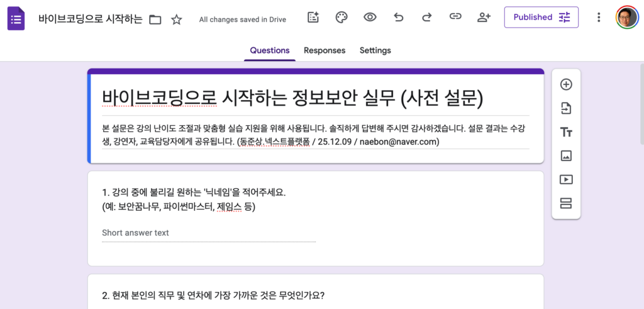Click the move to folder icon
Screen dimensions: 644x309
pos(155,20)
